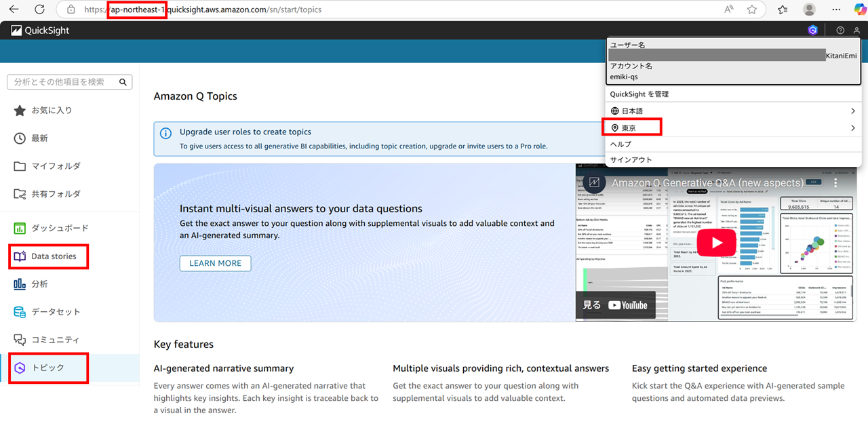Open the help question mark icon in header
The image size is (868, 430).
(x=840, y=31)
